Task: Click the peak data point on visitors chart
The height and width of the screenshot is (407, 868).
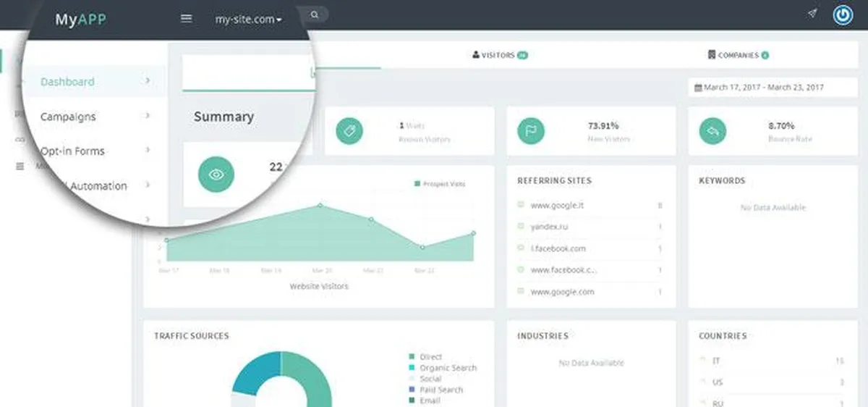Action: click(x=320, y=206)
